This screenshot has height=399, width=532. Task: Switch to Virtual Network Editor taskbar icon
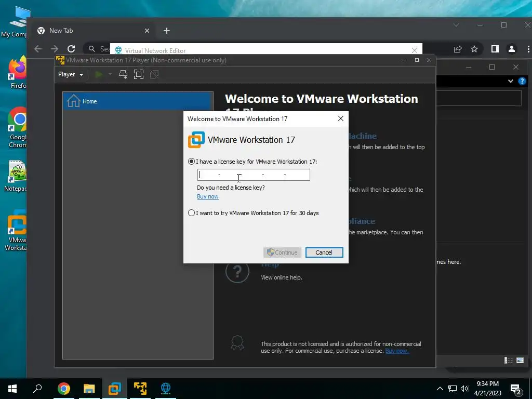pos(166,389)
